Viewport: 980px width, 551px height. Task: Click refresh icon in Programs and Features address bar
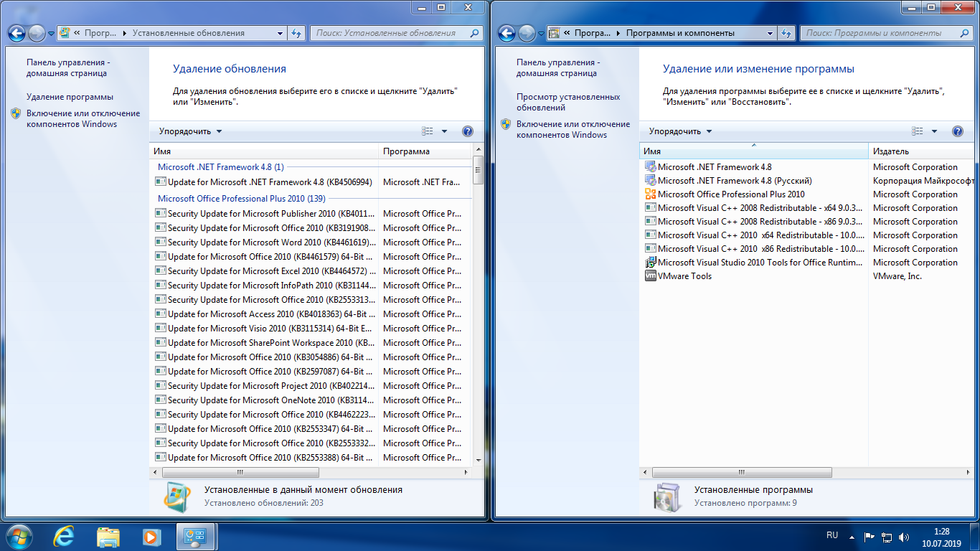click(787, 33)
